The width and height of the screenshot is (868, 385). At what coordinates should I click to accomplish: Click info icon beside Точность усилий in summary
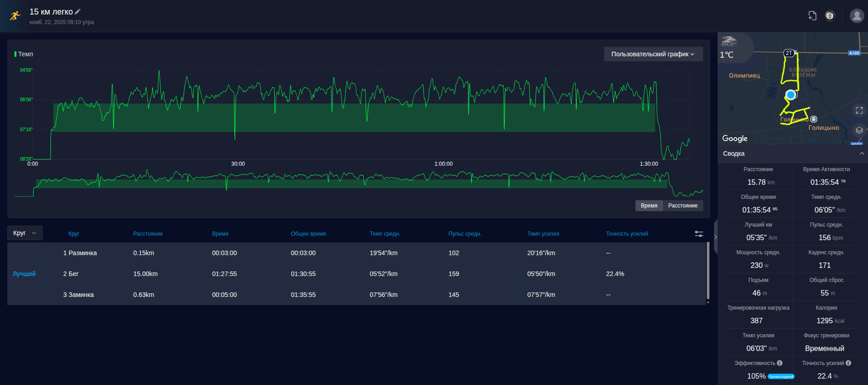click(x=848, y=363)
